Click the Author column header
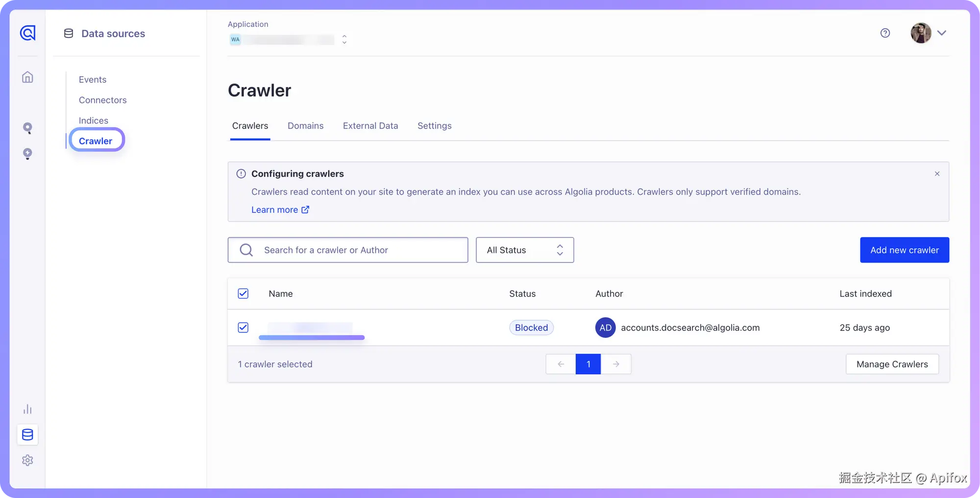This screenshot has width=980, height=498. click(609, 294)
